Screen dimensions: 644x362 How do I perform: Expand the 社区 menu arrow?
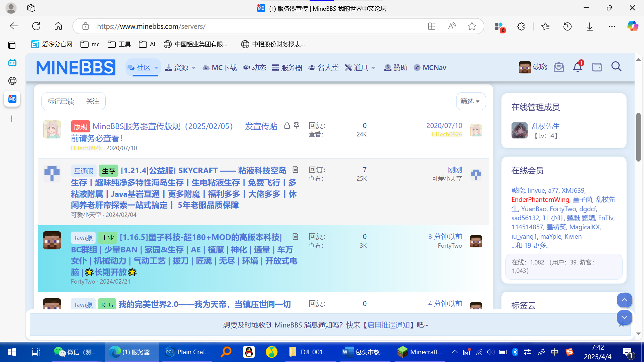coord(156,68)
